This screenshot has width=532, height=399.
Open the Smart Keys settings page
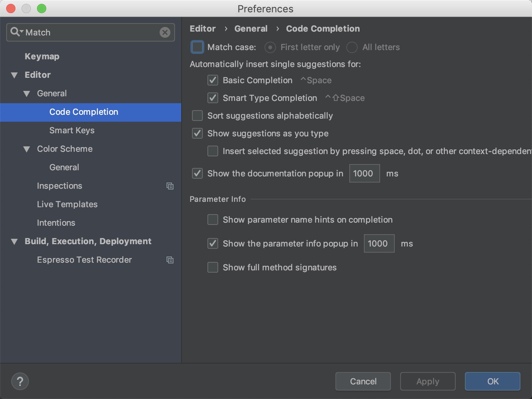point(72,130)
